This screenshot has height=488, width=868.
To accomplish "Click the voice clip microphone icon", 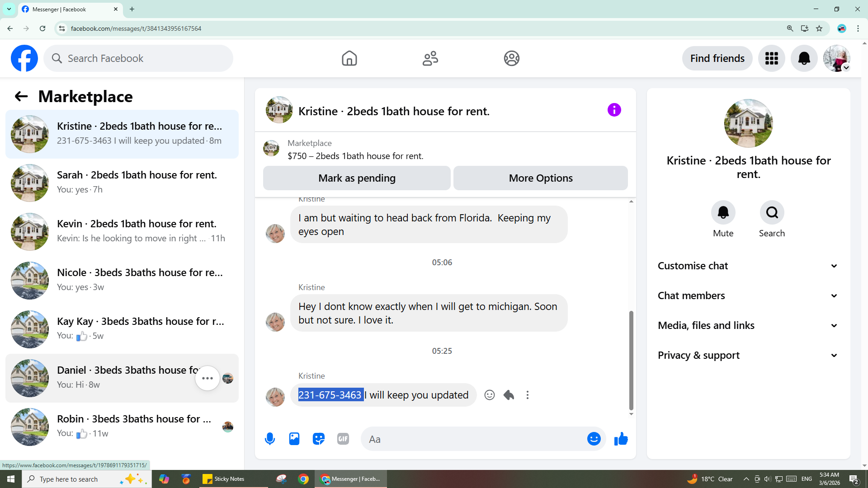I will point(270,439).
